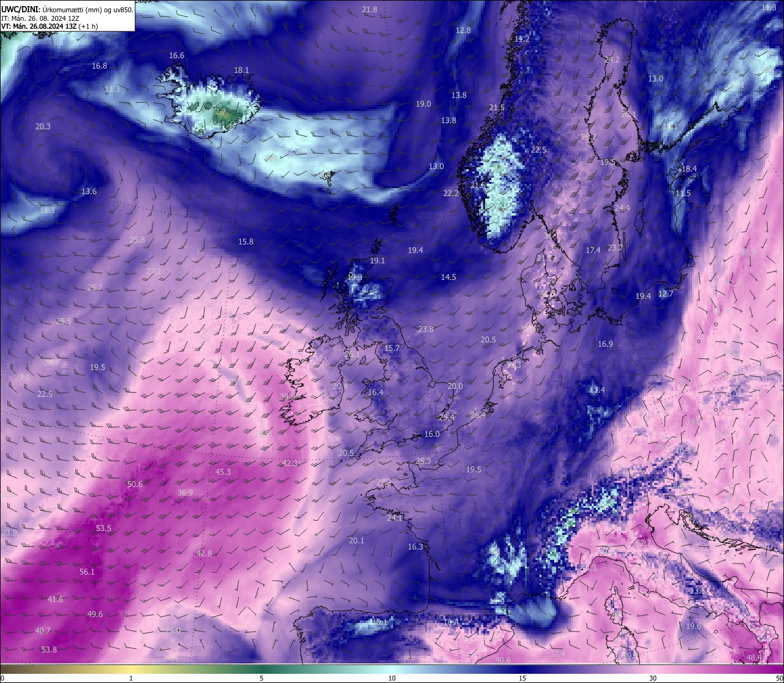Click the 21.8 value at the top of the map
The height and width of the screenshot is (683, 784).
click(x=369, y=10)
